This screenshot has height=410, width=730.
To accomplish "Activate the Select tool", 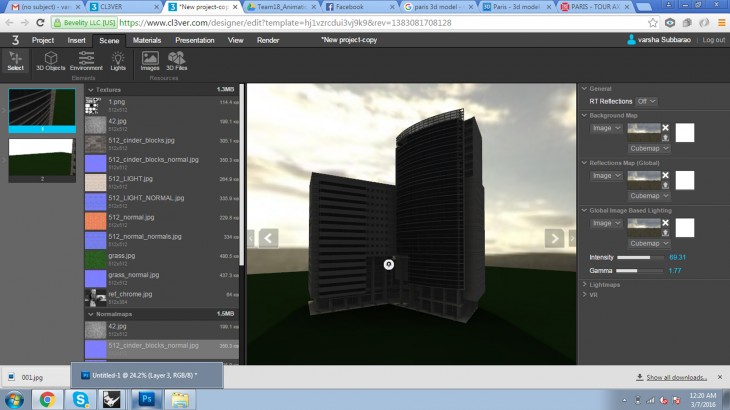I will [15, 61].
